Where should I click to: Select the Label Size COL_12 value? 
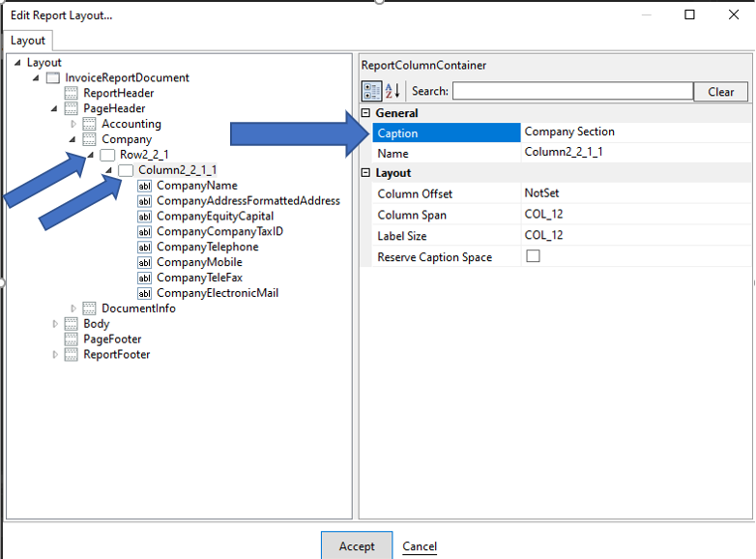pyautogui.click(x=636, y=235)
